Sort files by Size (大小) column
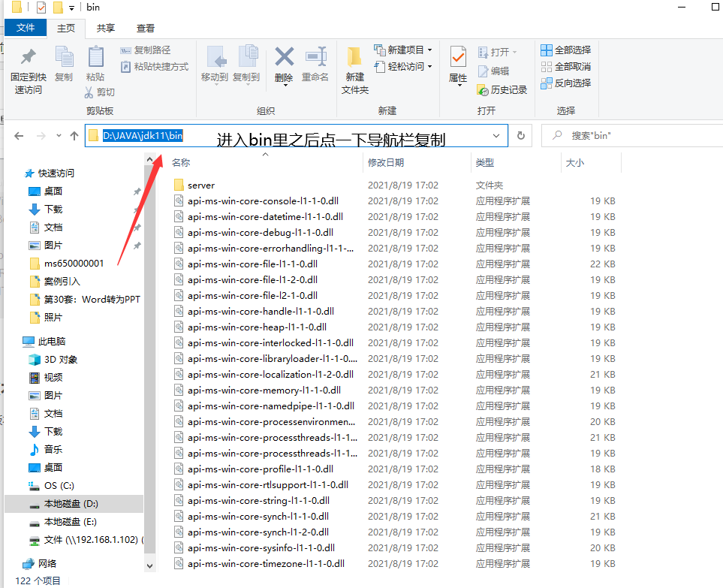 (x=575, y=162)
